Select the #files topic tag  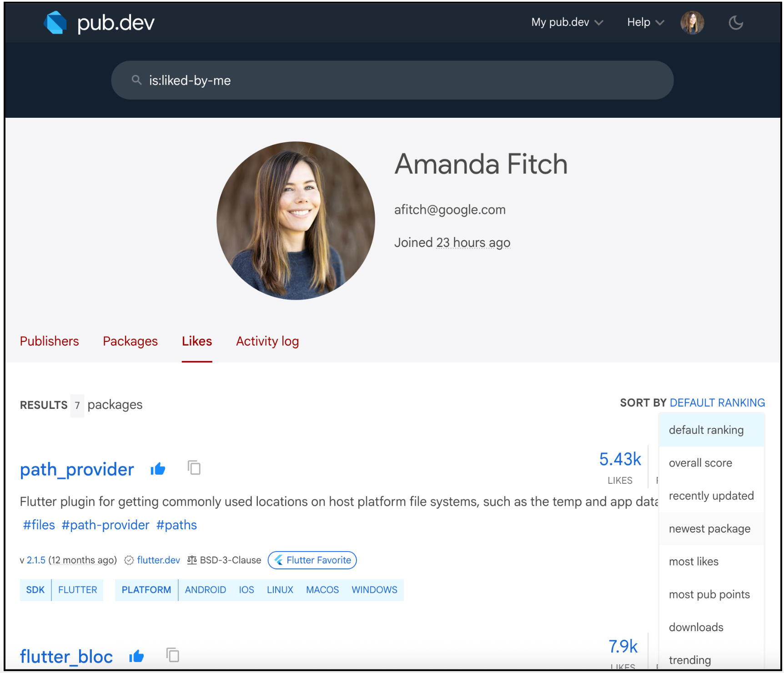coord(38,525)
